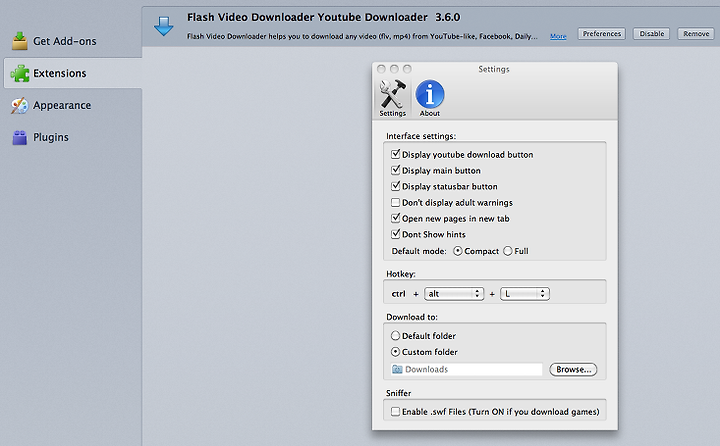This screenshot has height=446, width=720.
Task: Close the Settings dialog window
Action: (x=381, y=69)
